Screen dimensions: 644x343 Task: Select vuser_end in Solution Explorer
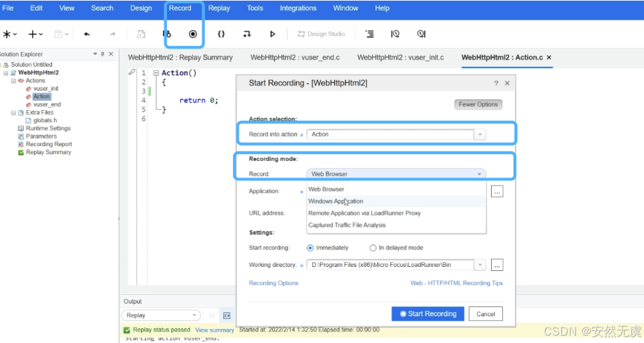click(x=47, y=105)
